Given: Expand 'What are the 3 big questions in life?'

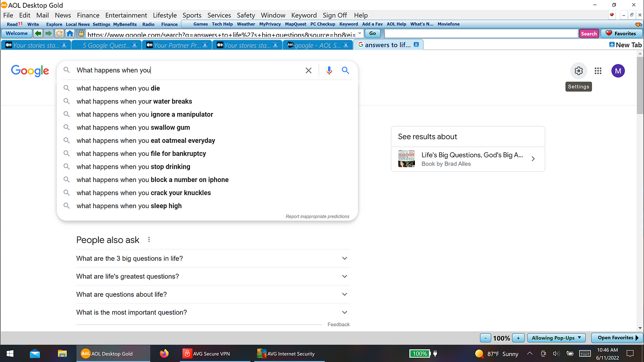Looking at the screenshot, I should tap(212, 259).
